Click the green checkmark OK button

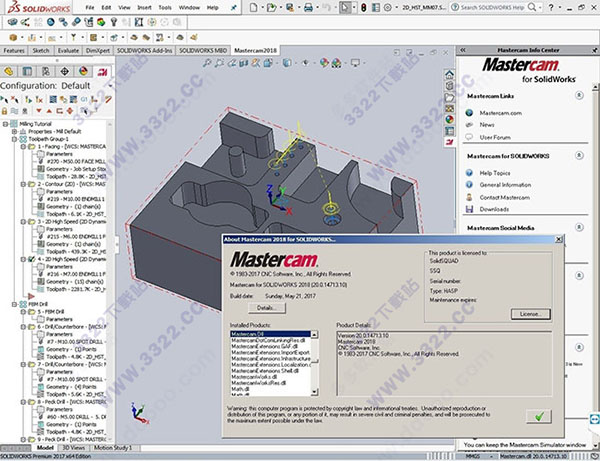539,414
